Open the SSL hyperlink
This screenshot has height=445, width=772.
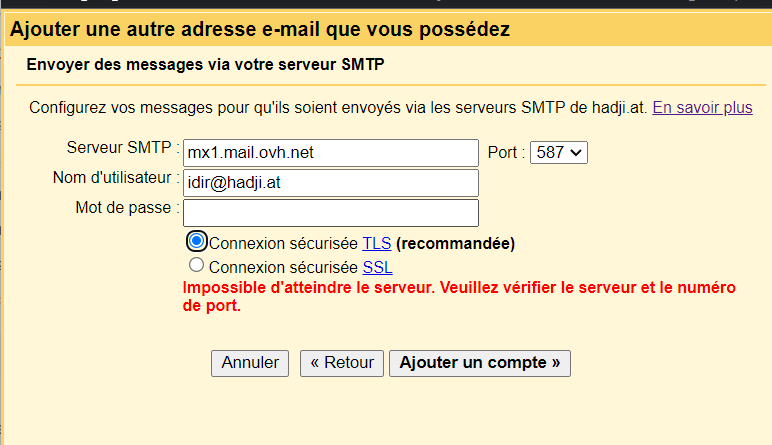pos(377,267)
